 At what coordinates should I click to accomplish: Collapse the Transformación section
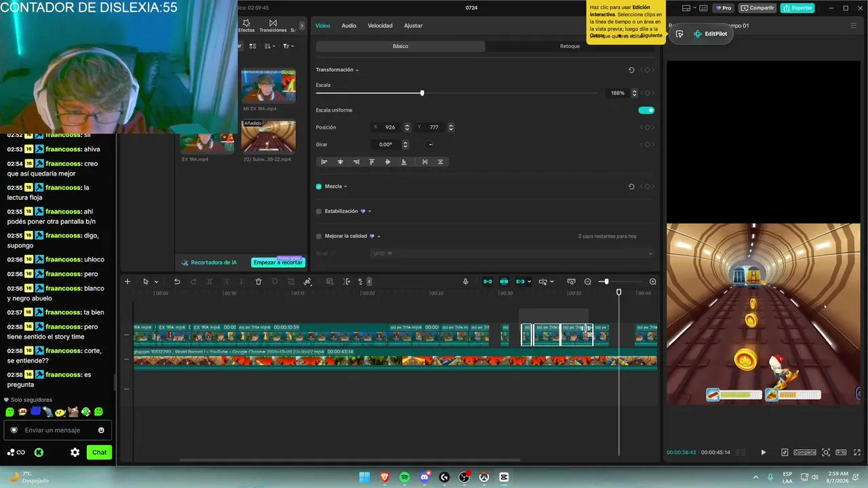click(357, 70)
